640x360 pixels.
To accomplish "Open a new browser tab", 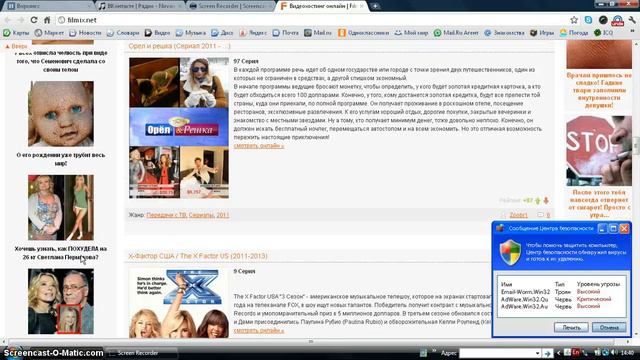I will point(375,6).
